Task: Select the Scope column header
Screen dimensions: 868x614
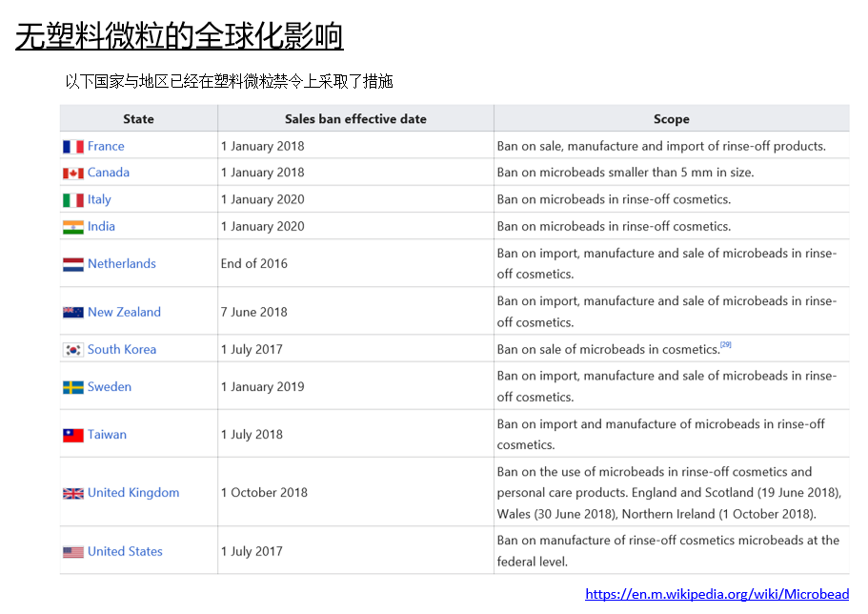Action: 671,119
